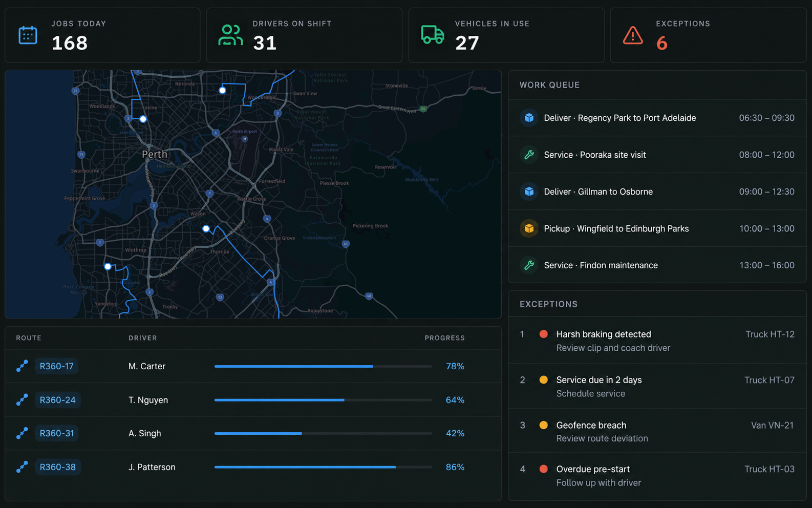
Task: Click orange status dot for Service due
Action: pos(544,380)
